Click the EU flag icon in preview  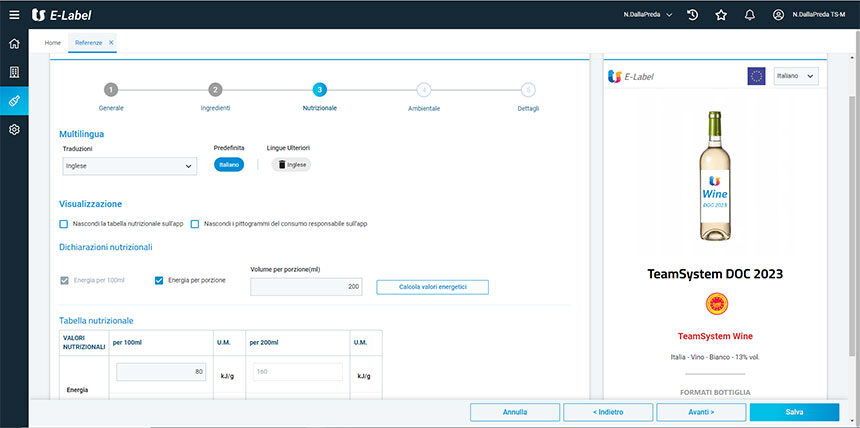756,76
